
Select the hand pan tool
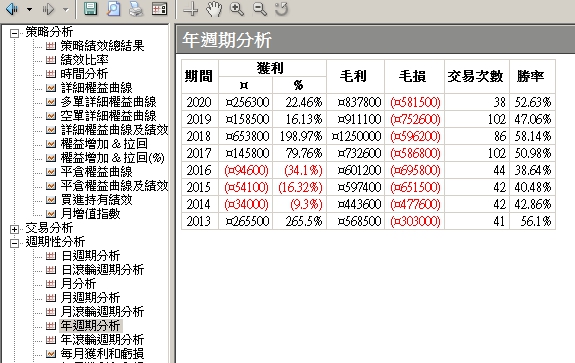pyautogui.click(x=214, y=9)
